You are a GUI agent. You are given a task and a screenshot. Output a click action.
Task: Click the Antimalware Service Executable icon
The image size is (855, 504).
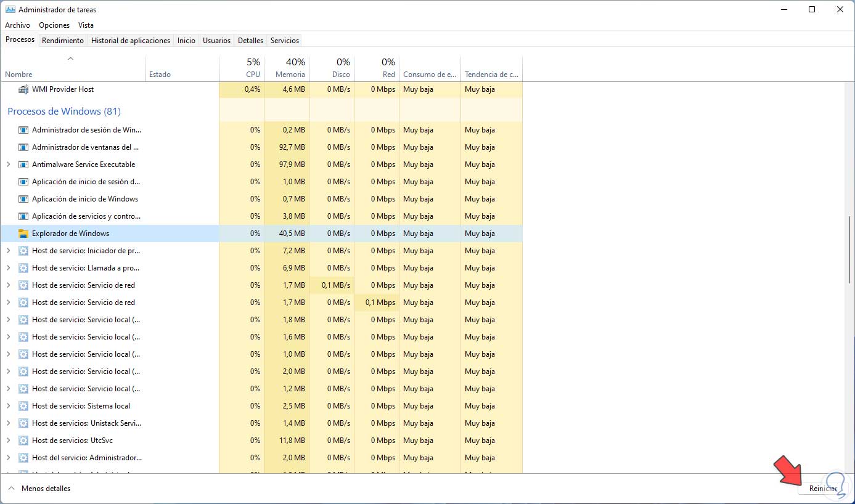(23, 165)
